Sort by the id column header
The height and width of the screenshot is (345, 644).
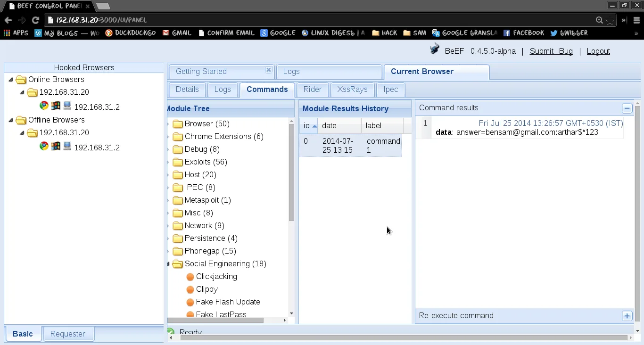pos(308,126)
